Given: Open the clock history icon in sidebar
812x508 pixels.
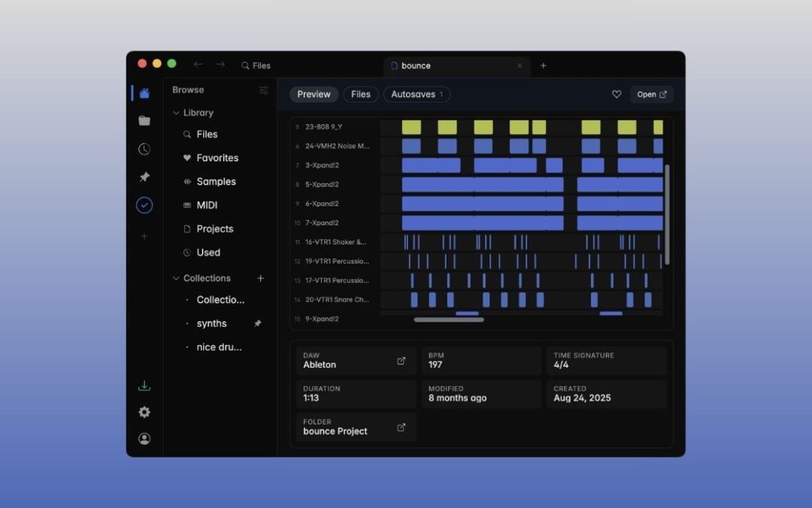Looking at the screenshot, I should click(144, 149).
